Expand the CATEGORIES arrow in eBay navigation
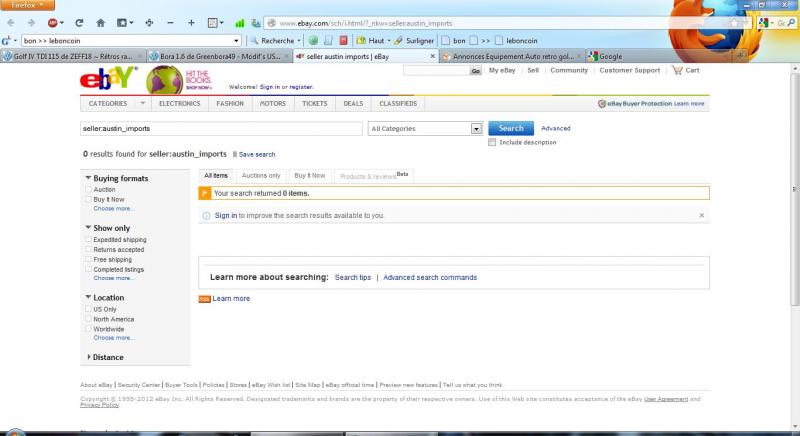This screenshot has width=800, height=436. pyautogui.click(x=143, y=104)
